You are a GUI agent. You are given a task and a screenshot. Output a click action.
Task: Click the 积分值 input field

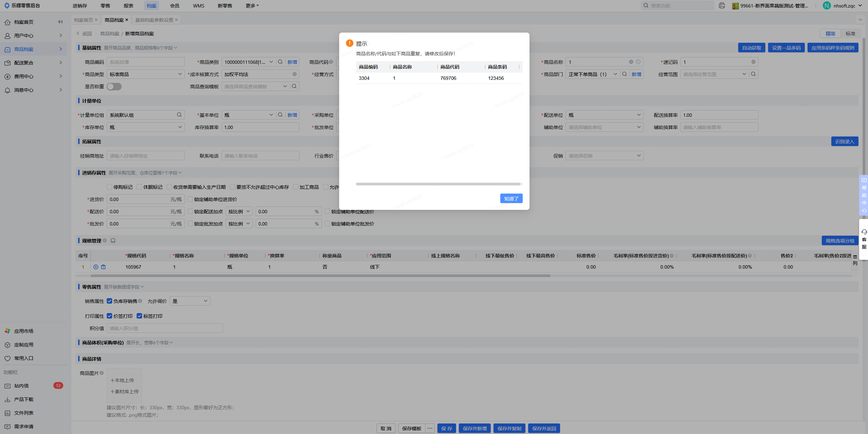[x=164, y=328]
